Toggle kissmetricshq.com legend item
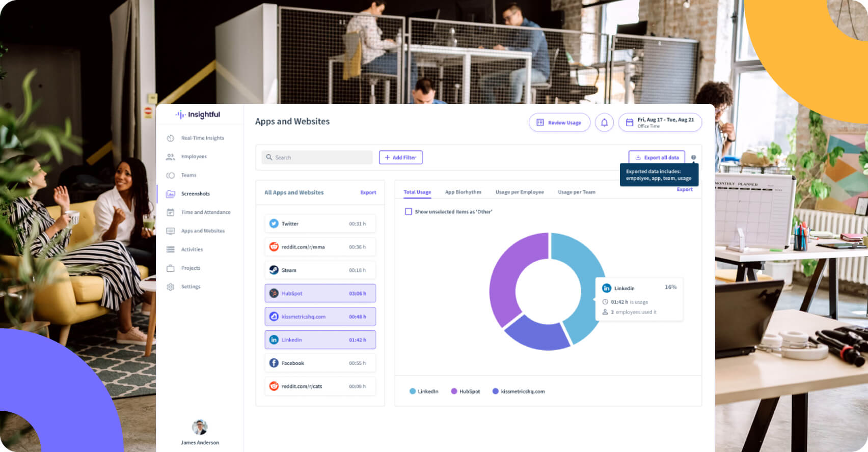The height and width of the screenshot is (452, 868). [x=519, y=391]
